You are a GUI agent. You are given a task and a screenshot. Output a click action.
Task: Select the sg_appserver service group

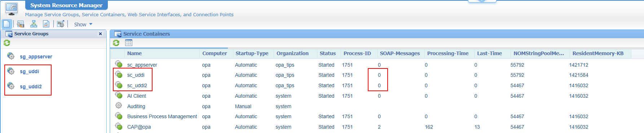coord(36,57)
